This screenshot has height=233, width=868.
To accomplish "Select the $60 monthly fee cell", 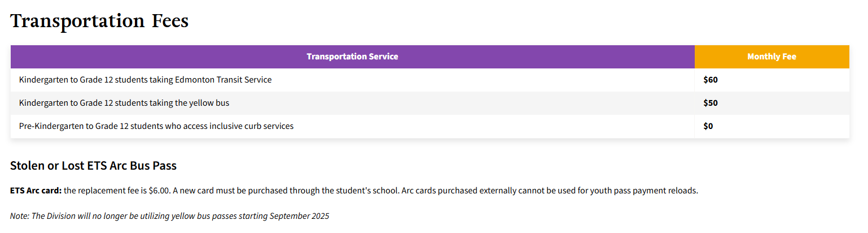I will pyautogui.click(x=711, y=80).
